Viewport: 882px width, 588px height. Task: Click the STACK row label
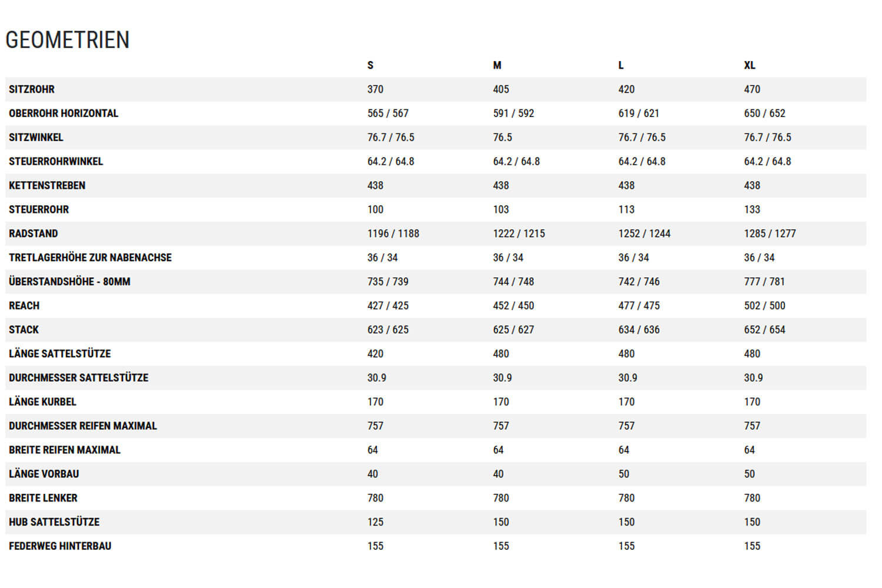[x=24, y=330]
